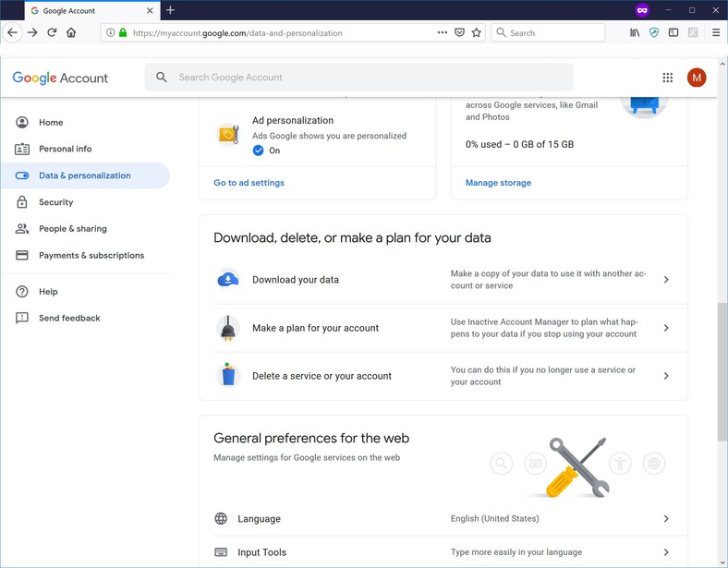This screenshot has width=728, height=568.
Task: Select Data & personalization sidebar item
Action: [x=85, y=175]
